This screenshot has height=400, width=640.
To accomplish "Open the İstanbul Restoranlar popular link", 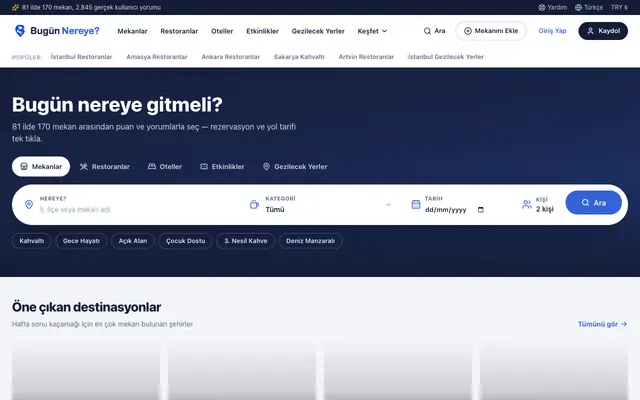I will 81,57.
